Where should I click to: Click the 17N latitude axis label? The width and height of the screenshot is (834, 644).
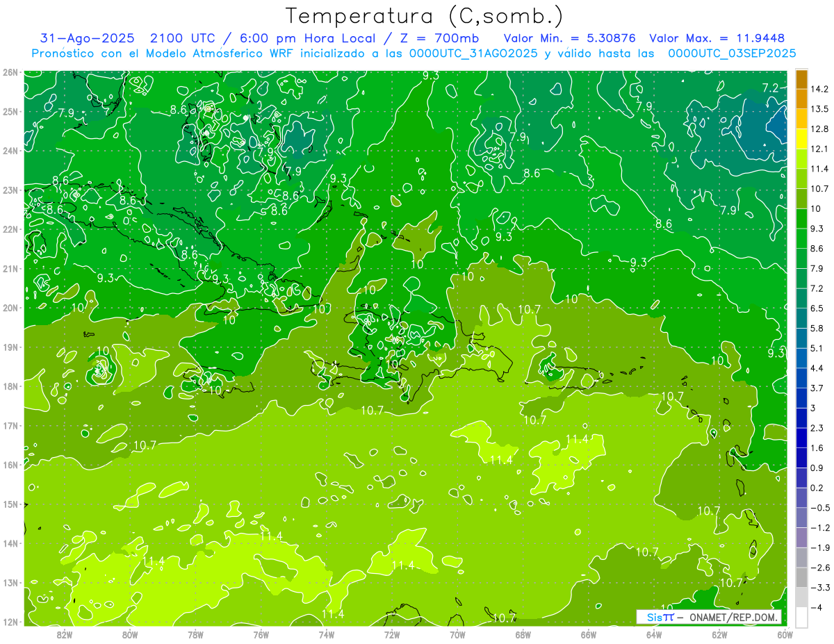click(x=10, y=425)
